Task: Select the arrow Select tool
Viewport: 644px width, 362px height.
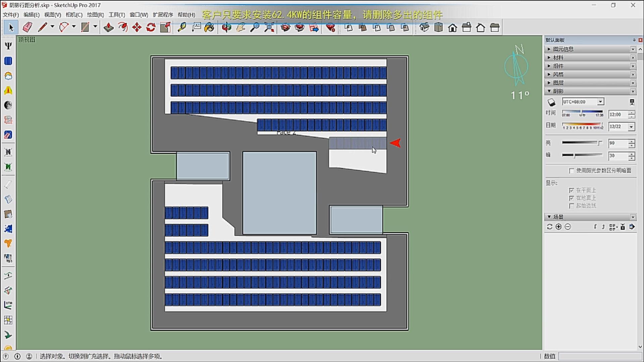Action: click(x=11, y=27)
